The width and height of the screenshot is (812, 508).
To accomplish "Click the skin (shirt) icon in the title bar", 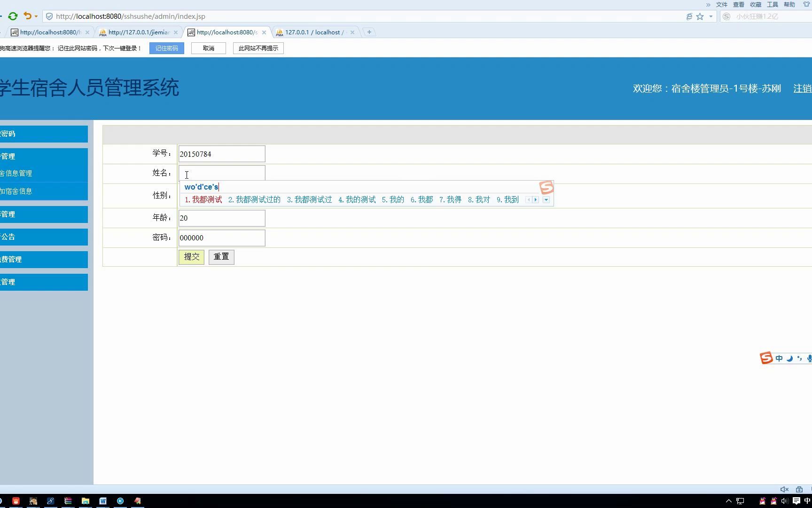I will point(807,5).
